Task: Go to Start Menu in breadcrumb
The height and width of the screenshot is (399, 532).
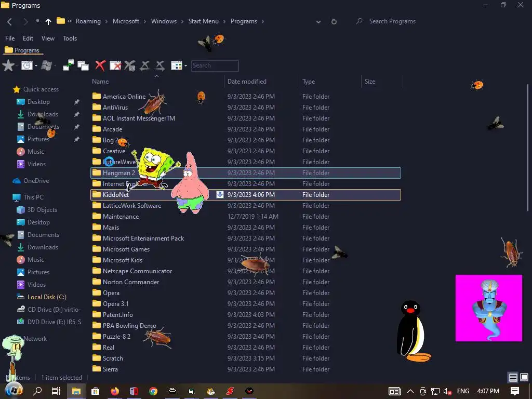Action: [x=204, y=21]
